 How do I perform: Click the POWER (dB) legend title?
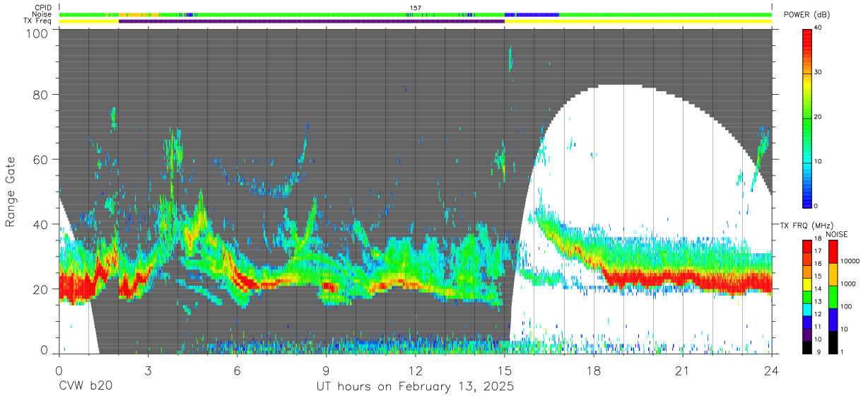click(807, 15)
